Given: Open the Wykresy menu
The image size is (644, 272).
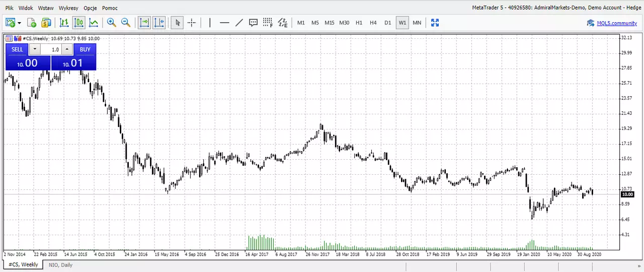Looking at the screenshot, I should click(68, 8).
